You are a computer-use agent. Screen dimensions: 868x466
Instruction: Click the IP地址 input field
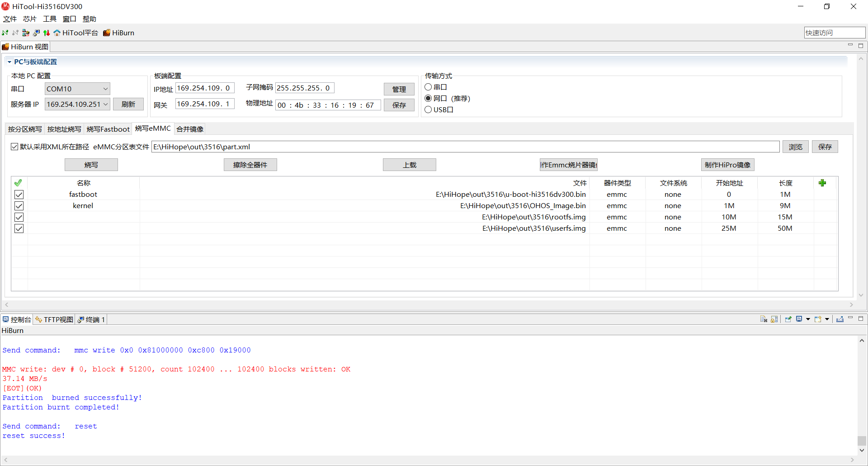click(x=205, y=88)
